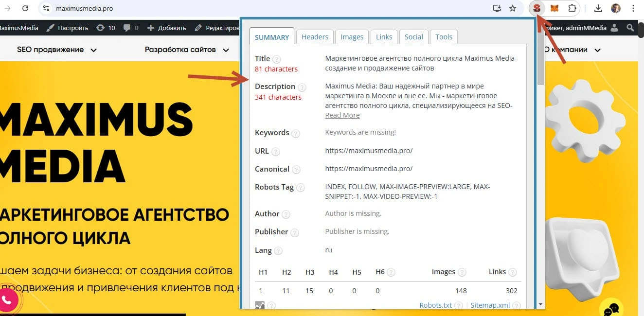Viewport: 644px width, 316px height.
Task: Click the image icon at popup bottom left
Action: coord(260,305)
